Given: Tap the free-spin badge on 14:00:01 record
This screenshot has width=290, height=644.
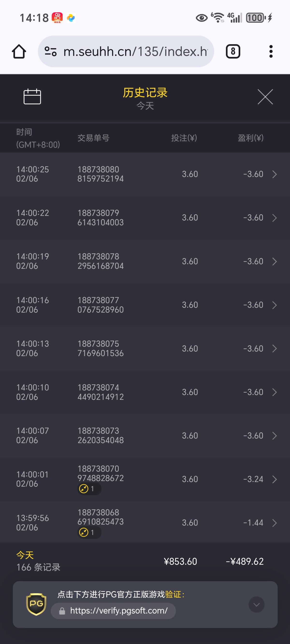Looking at the screenshot, I should [89, 489].
